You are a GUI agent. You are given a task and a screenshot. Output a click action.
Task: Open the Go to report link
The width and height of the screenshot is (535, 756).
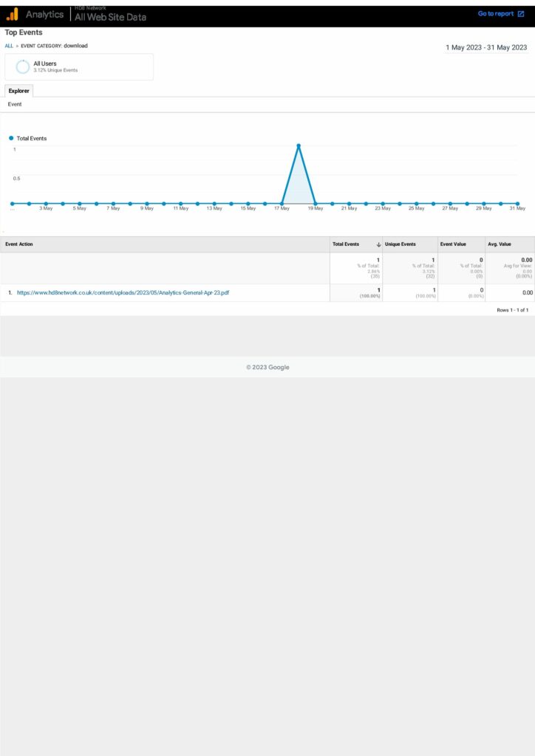[495, 14]
